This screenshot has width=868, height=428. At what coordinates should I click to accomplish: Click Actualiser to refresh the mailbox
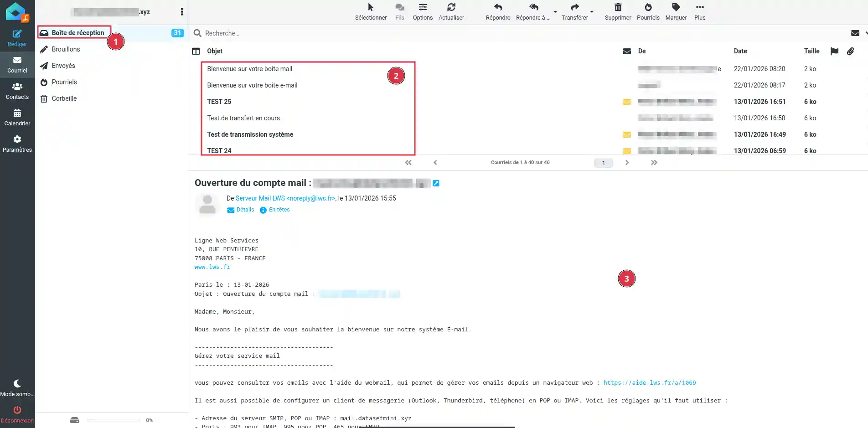coord(451,12)
